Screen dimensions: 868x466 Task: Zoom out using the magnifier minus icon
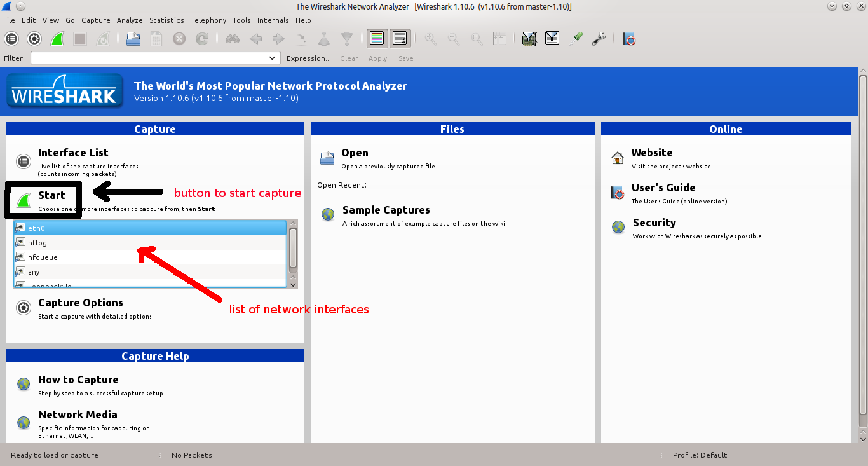click(454, 39)
